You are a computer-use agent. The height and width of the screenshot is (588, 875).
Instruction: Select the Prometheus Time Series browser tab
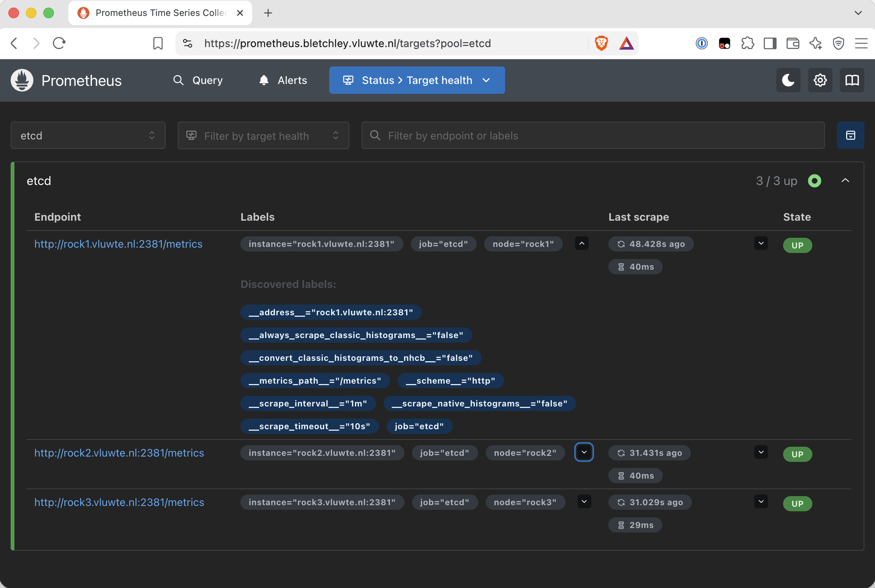pyautogui.click(x=160, y=13)
